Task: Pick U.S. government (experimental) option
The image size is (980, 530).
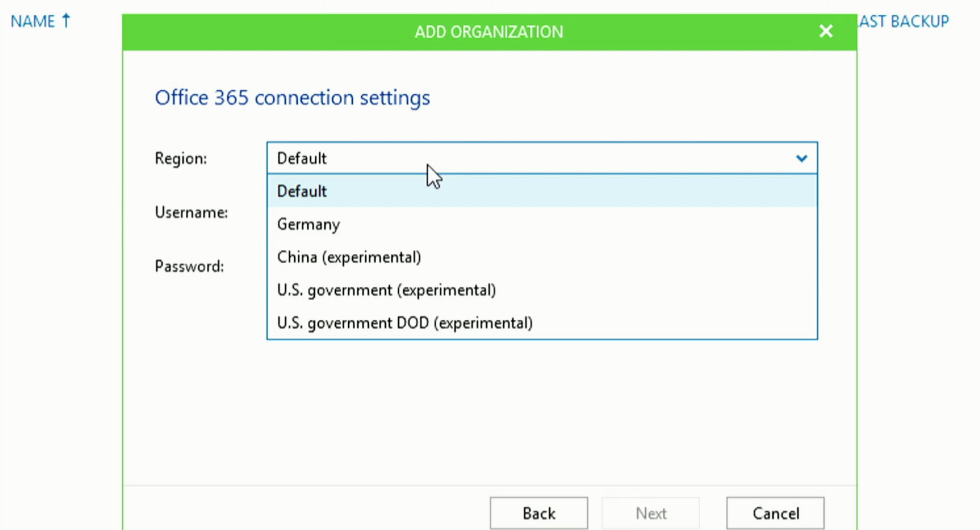Action: click(542, 290)
